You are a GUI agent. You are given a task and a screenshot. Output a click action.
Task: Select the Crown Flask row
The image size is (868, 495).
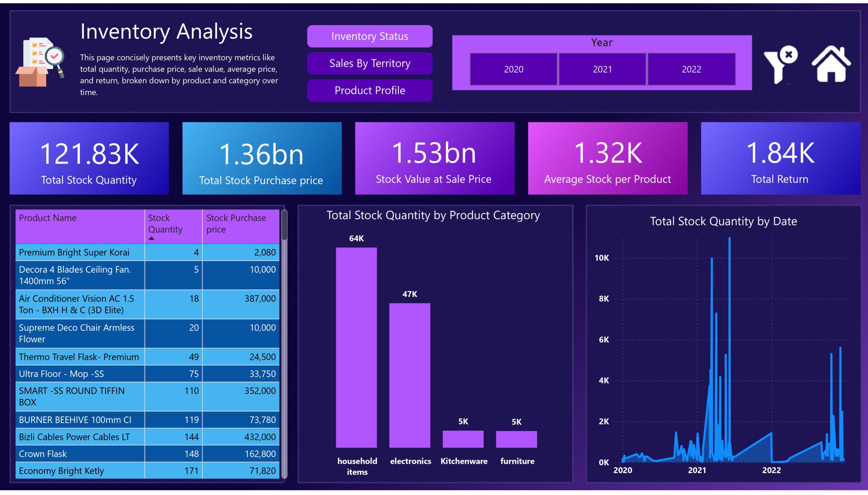[x=147, y=454]
